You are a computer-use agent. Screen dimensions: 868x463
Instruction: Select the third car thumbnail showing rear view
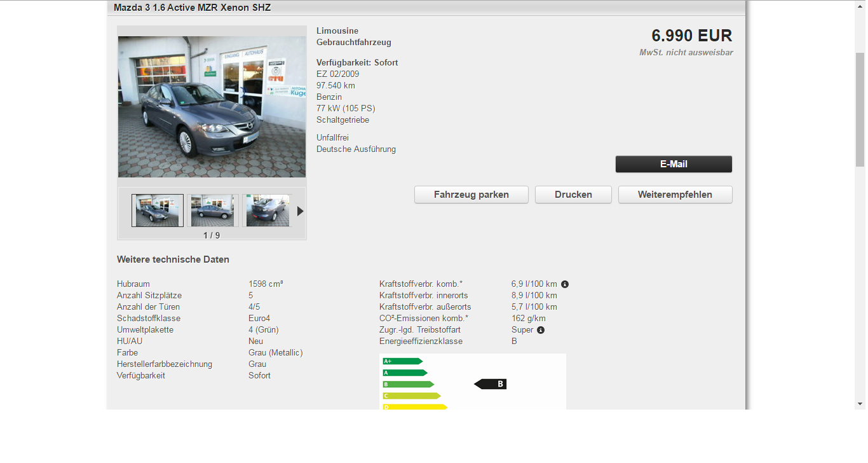268,211
